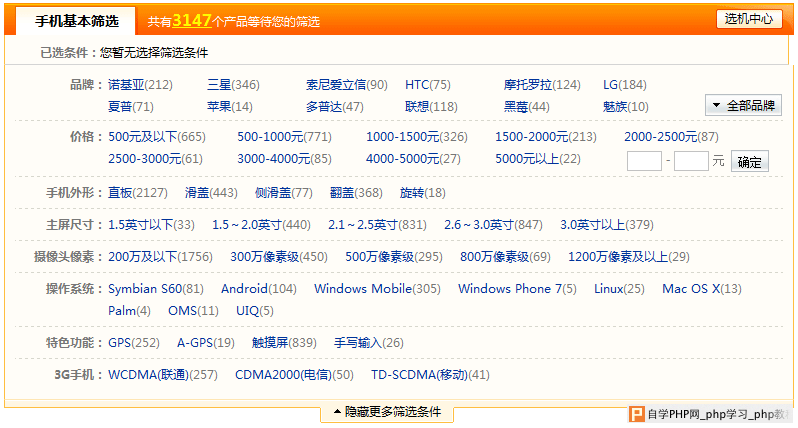Choose the 三星 brand filter

point(219,85)
